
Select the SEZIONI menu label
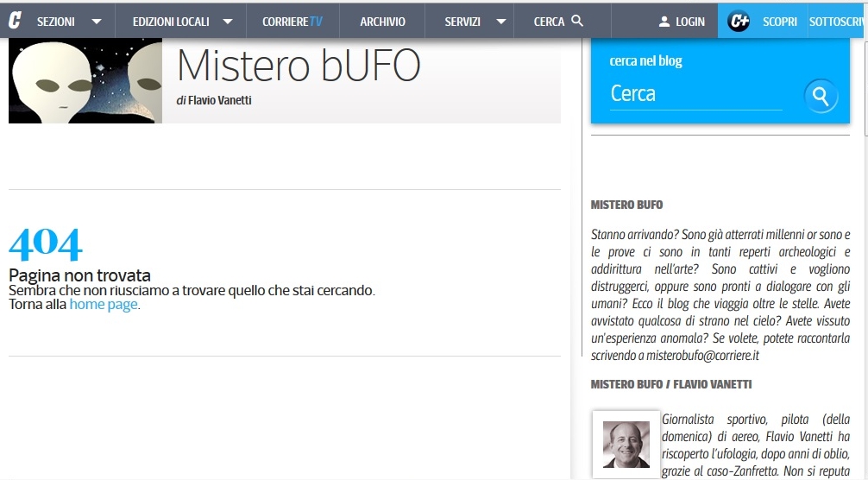click(55, 22)
